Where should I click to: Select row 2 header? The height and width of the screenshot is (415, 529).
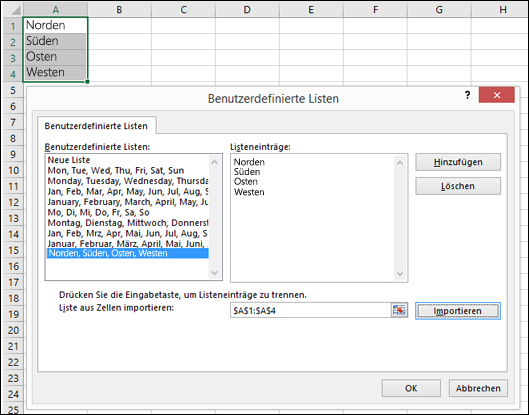coord(13,42)
